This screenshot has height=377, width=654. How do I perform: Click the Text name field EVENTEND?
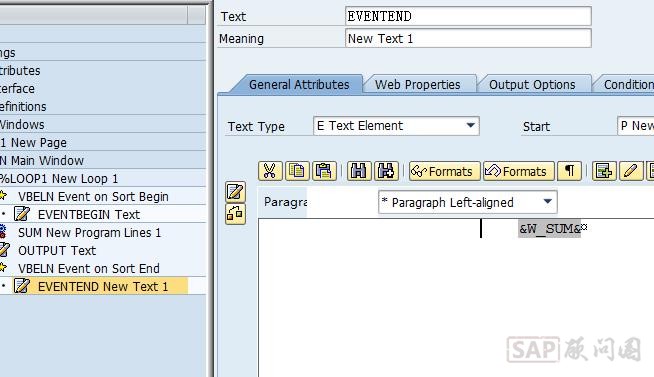[468, 16]
